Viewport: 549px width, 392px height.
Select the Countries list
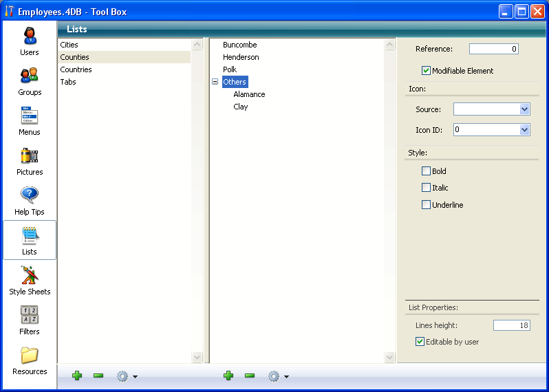tap(76, 69)
